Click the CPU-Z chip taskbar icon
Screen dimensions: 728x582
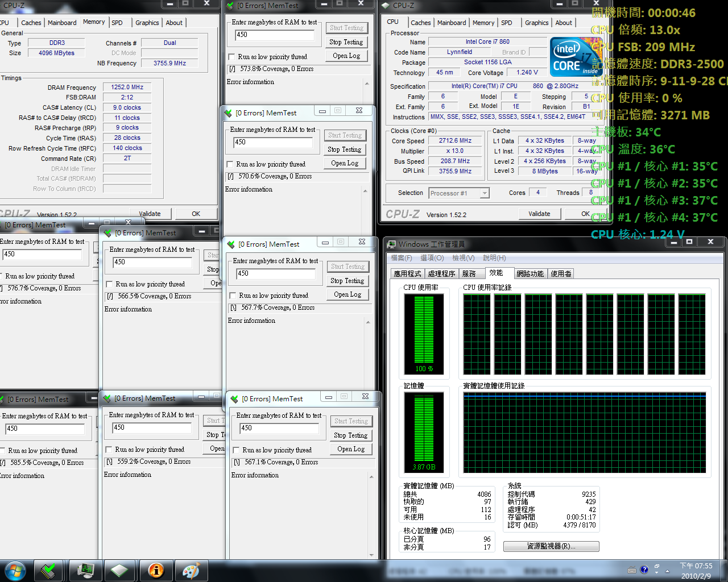(119, 570)
